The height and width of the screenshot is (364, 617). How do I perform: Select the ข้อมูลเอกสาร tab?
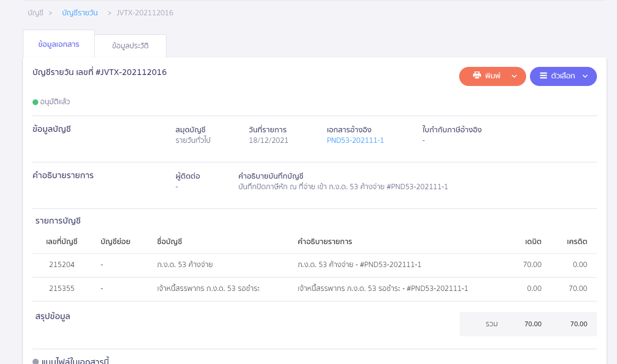59,44
